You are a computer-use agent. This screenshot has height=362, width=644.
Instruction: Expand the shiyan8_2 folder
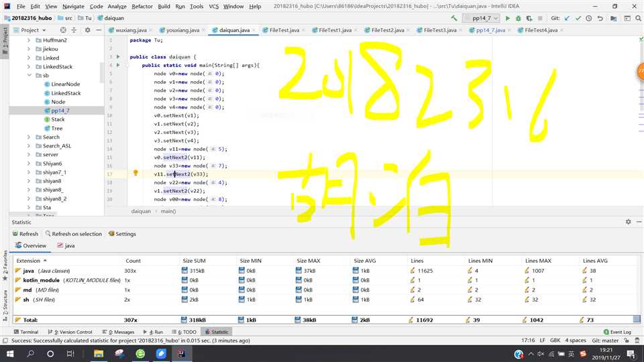pyautogui.click(x=29, y=198)
